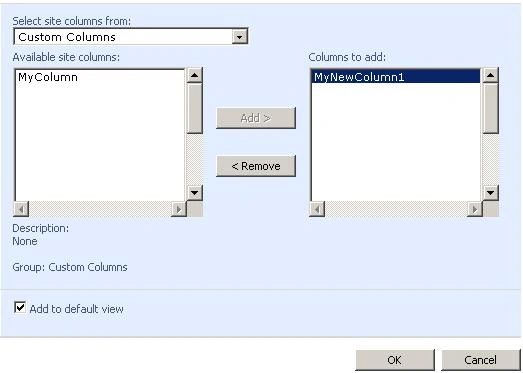The height and width of the screenshot is (373, 523).
Task: Click down arrow of Columns to add scrollbar
Action: pyautogui.click(x=491, y=193)
